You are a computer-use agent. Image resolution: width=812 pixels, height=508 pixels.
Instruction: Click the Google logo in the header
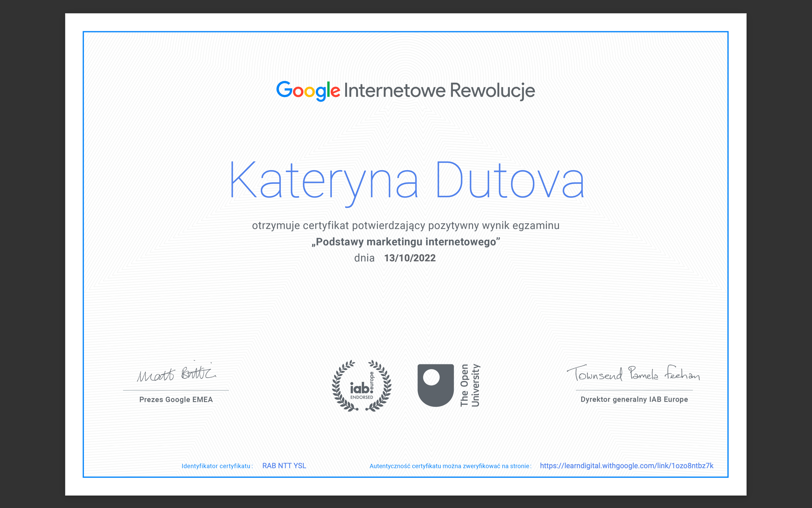[x=308, y=91]
